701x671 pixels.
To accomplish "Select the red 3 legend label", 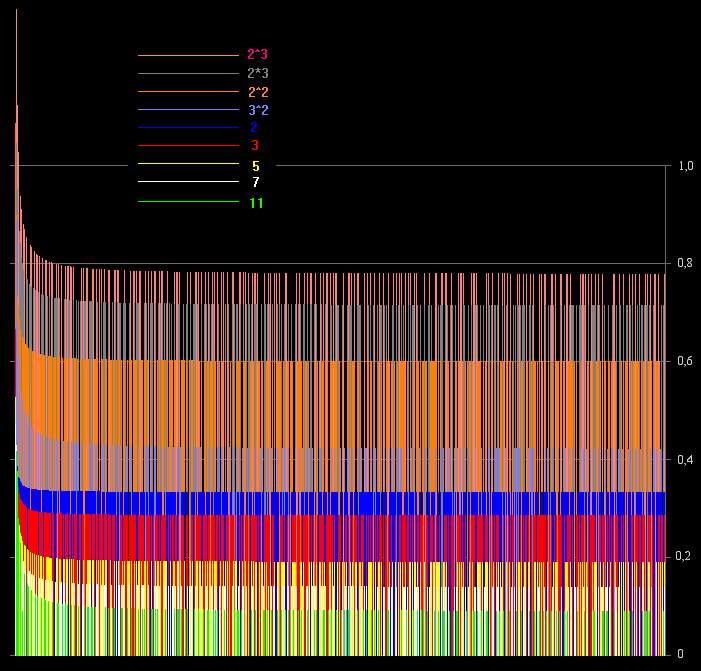I will coord(255,146).
